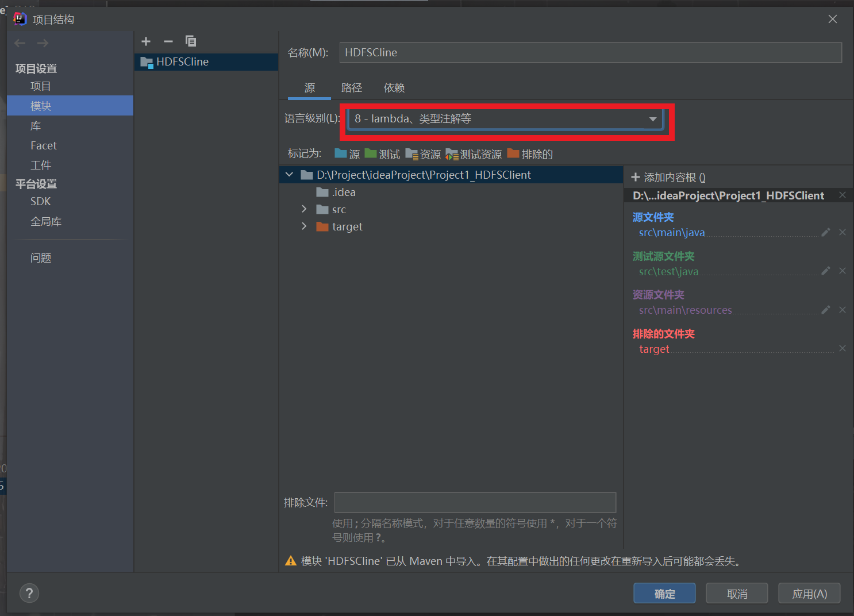Expand the target folder
This screenshot has width=854, height=616.
click(304, 226)
